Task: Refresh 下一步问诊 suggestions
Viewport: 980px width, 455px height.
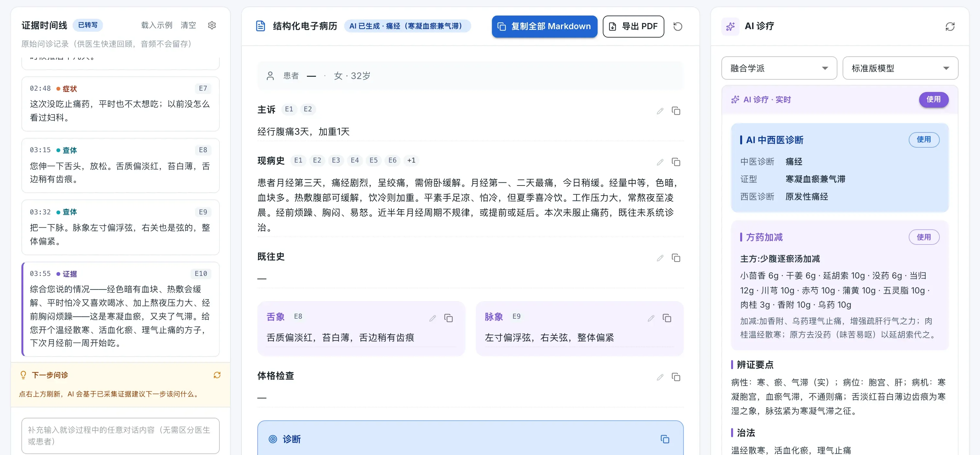Action: [217, 375]
